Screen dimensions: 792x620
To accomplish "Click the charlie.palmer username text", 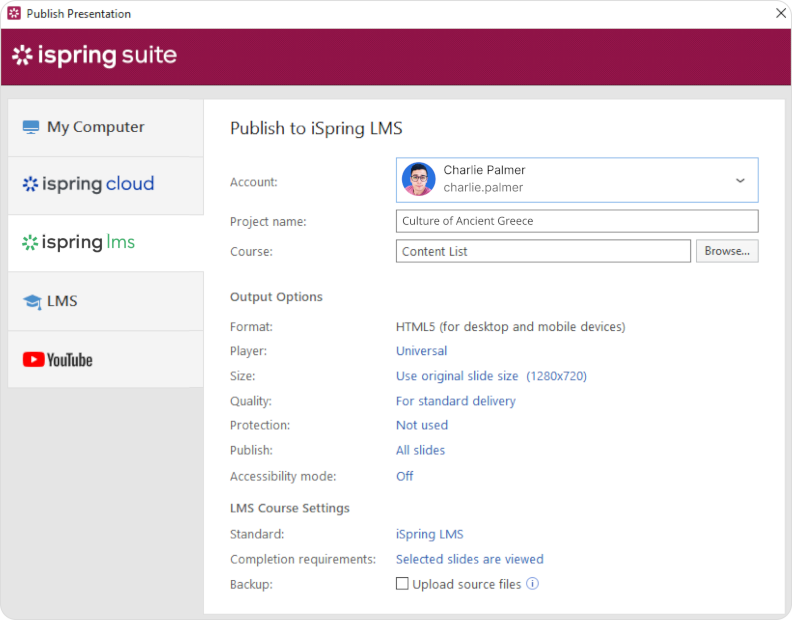I will [483, 188].
